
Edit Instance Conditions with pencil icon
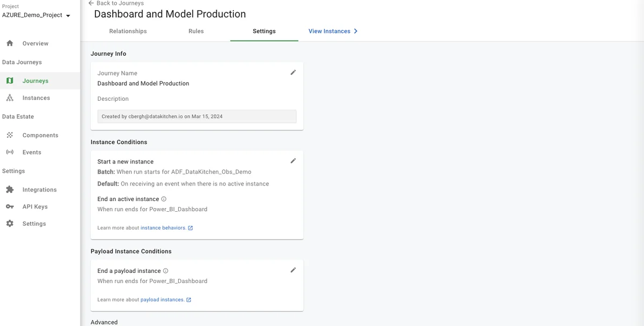coord(293,161)
